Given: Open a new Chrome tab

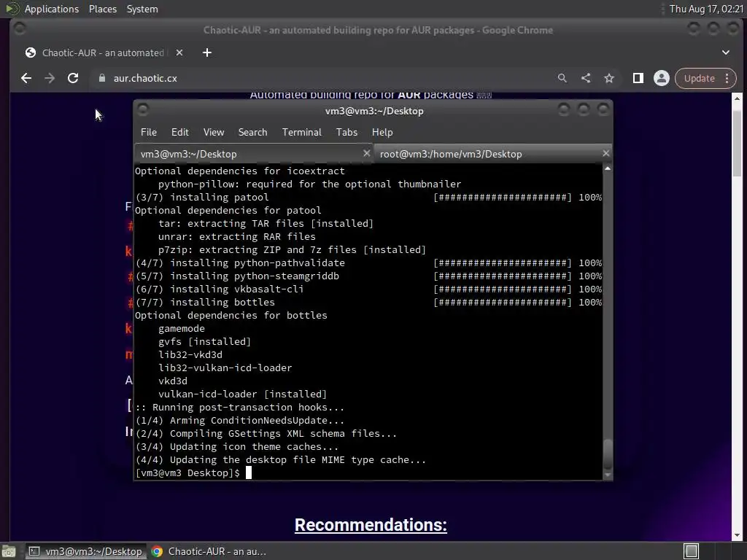Looking at the screenshot, I should (x=206, y=52).
